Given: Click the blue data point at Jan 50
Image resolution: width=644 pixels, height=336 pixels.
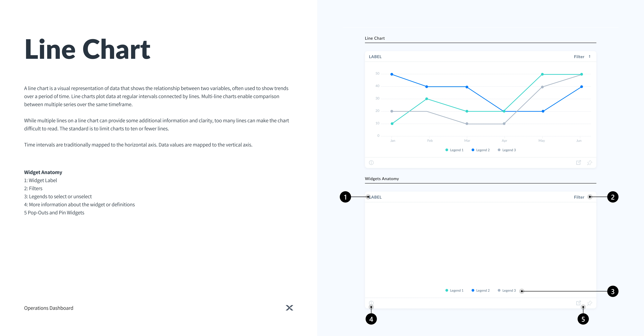Looking at the screenshot, I should 392,74.
